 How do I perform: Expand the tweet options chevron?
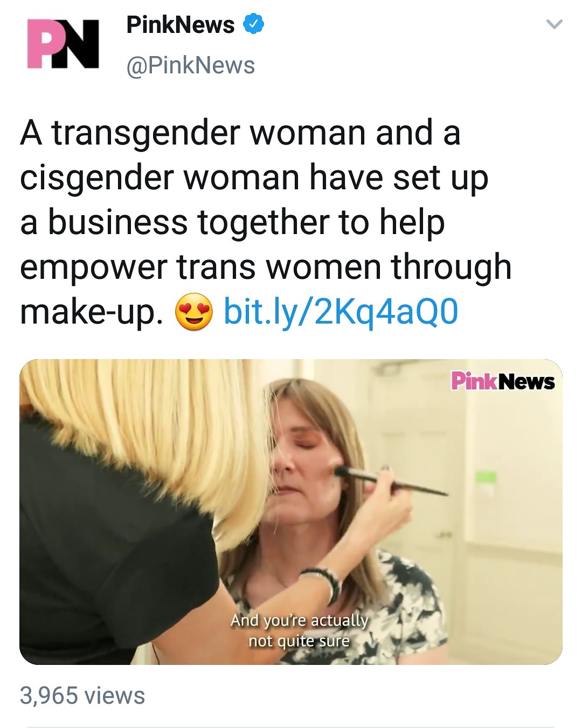[554, 24]
